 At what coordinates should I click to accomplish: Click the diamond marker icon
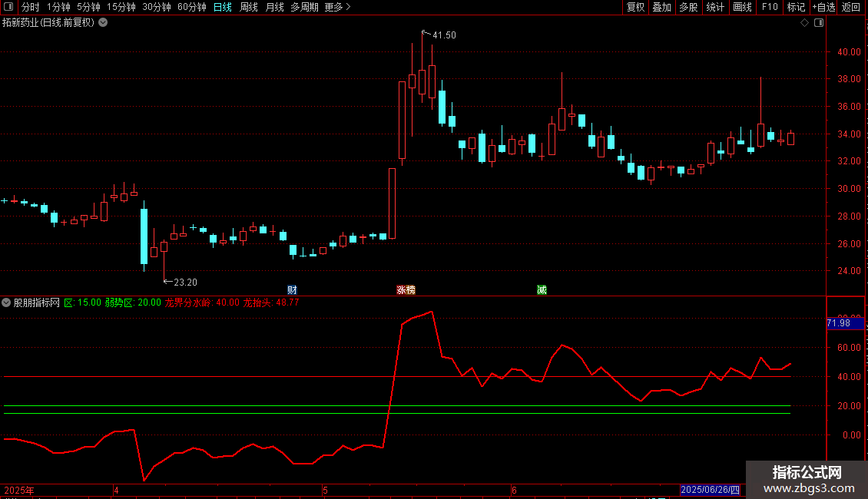(805, 23)
